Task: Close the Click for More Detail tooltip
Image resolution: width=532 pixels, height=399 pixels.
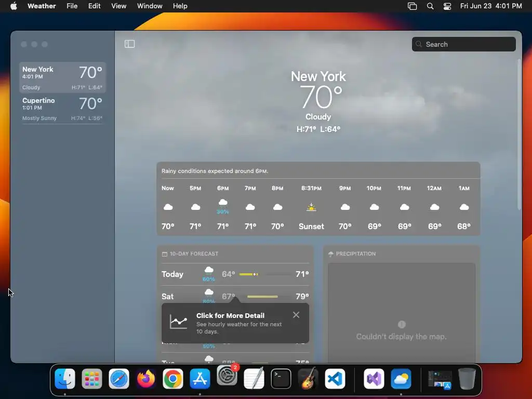Action: coord(296,315)
